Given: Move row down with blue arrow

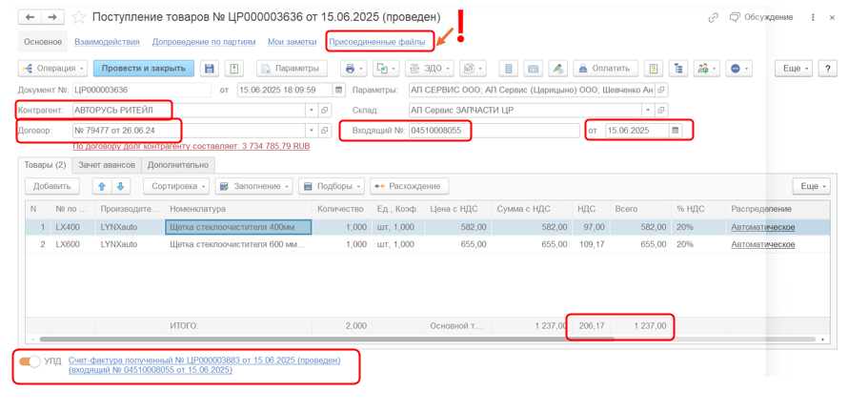Looking at the screenshot, I should tap(120, 186).
